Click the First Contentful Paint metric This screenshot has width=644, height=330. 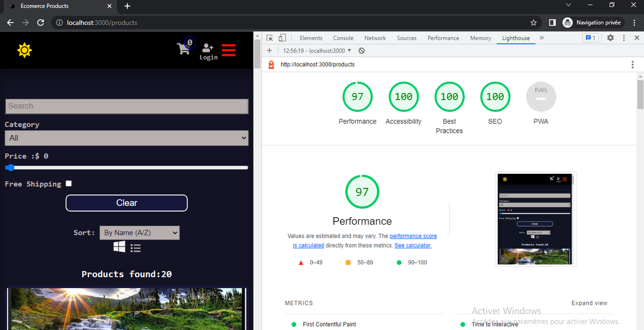tap(330, 324)
